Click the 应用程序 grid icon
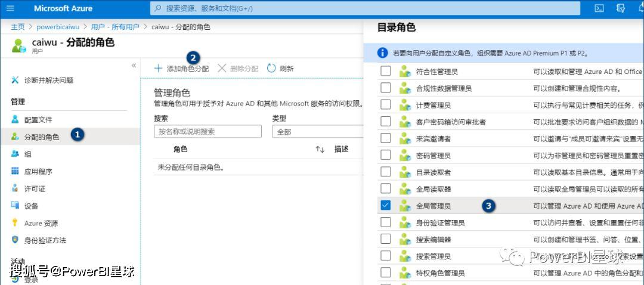The width and height of the screenshot is (644, 285). pos(15,171)
